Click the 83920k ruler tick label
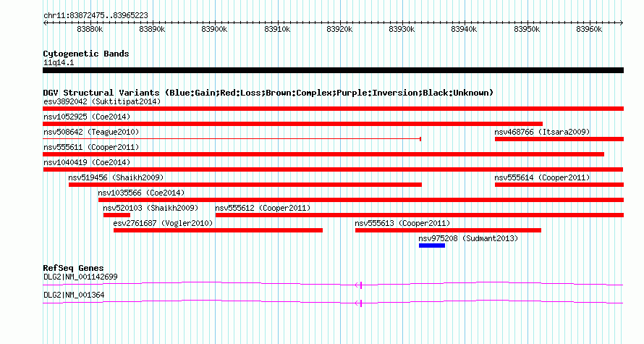The height and width of the screenshot is (344, 644). (x=339, y=30)
